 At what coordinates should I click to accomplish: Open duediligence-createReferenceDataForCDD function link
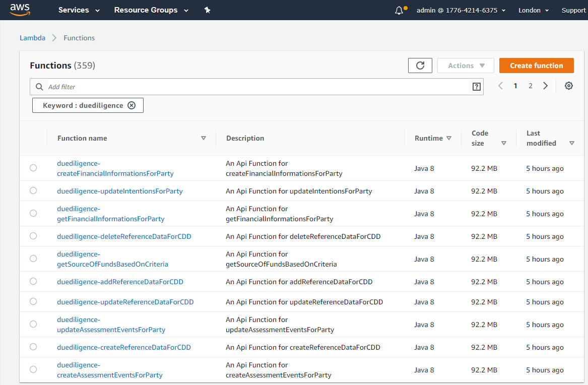(x=124, y=347)
